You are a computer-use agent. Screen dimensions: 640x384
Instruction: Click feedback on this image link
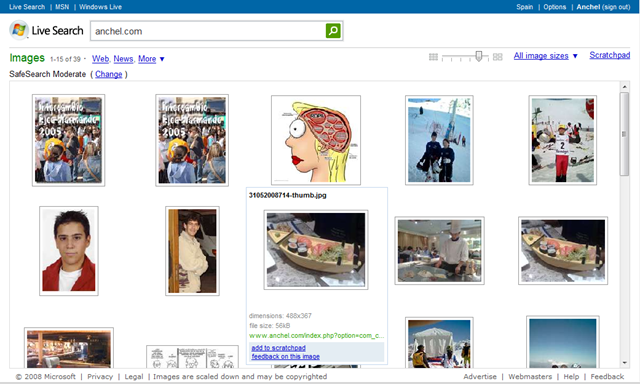click(x=285, y=356)
